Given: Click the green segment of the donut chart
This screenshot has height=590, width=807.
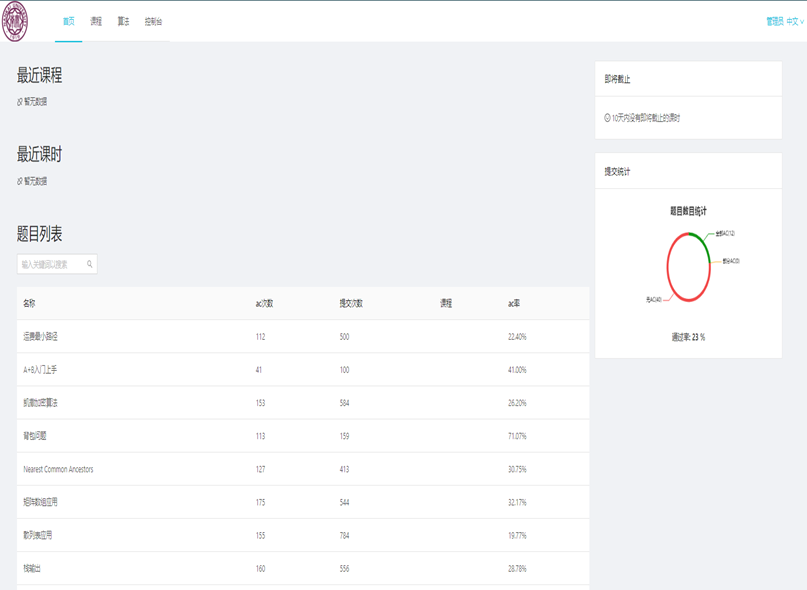Looking at the screenshot, I should (x=700, y=240).
